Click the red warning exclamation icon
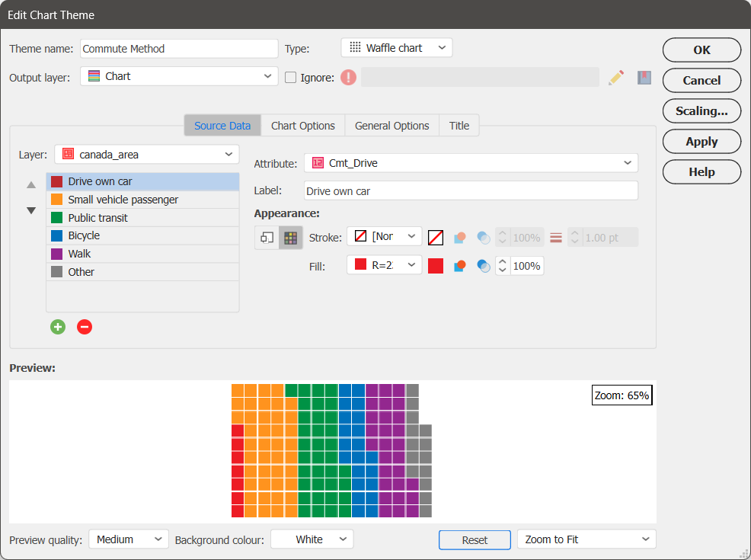Screen dimensions: 751x560 point(348,77)
